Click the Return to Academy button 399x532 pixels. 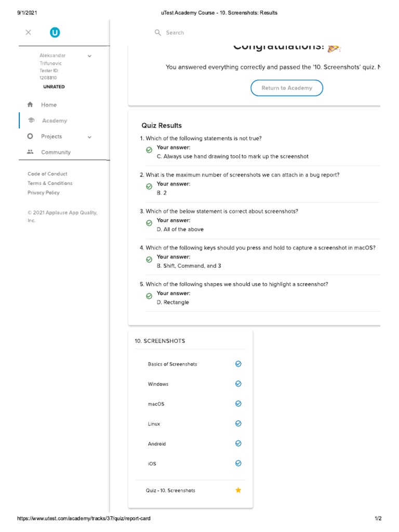[287, 88]
